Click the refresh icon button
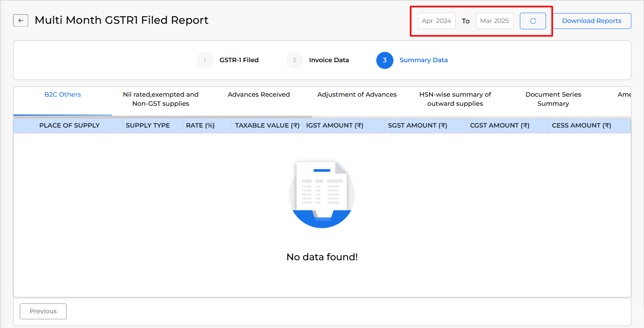 click(533, 21)
